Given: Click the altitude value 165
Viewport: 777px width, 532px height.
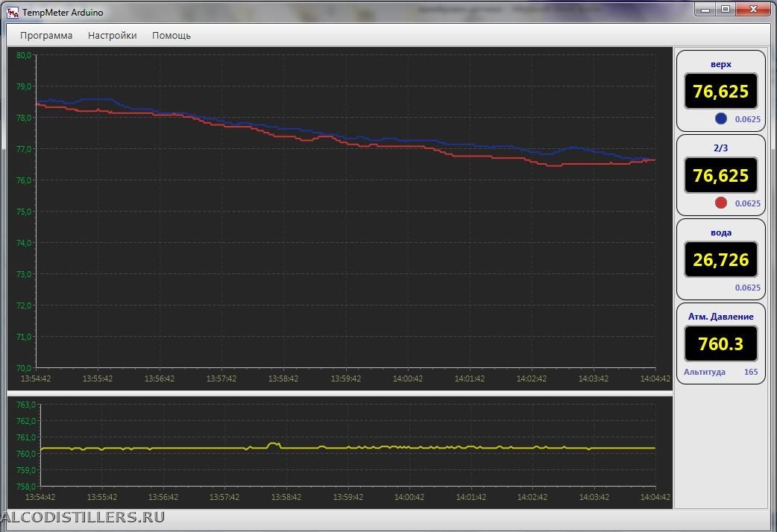Looking at the screenshot, I should point(751,372).
